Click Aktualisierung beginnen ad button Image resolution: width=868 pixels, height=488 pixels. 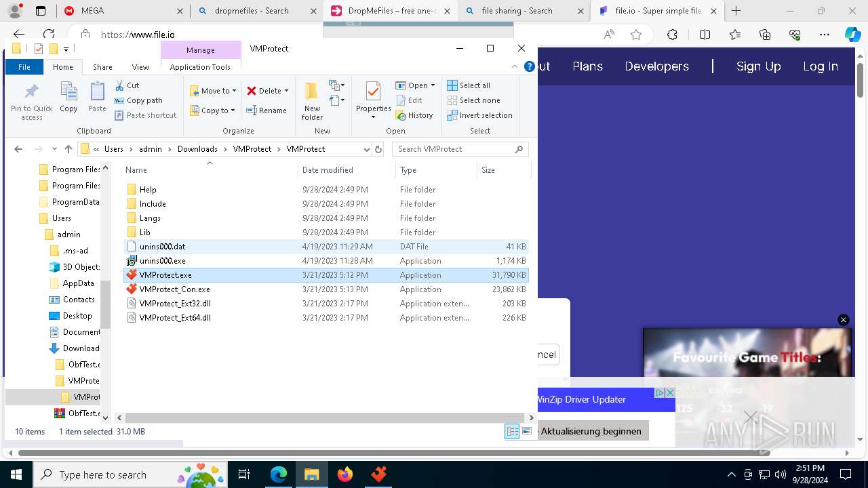[x=591, y=431]
